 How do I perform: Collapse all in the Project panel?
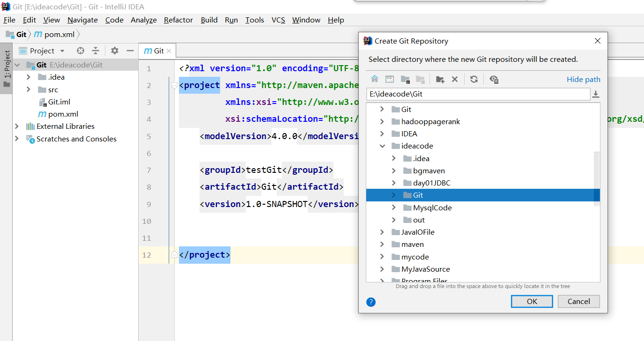click(96, 51)
